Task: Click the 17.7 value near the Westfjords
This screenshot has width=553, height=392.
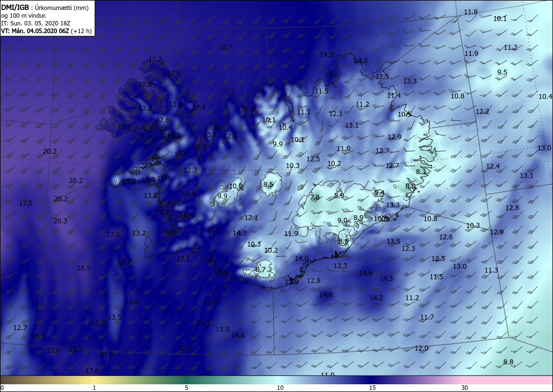Action: pos(155,60)
